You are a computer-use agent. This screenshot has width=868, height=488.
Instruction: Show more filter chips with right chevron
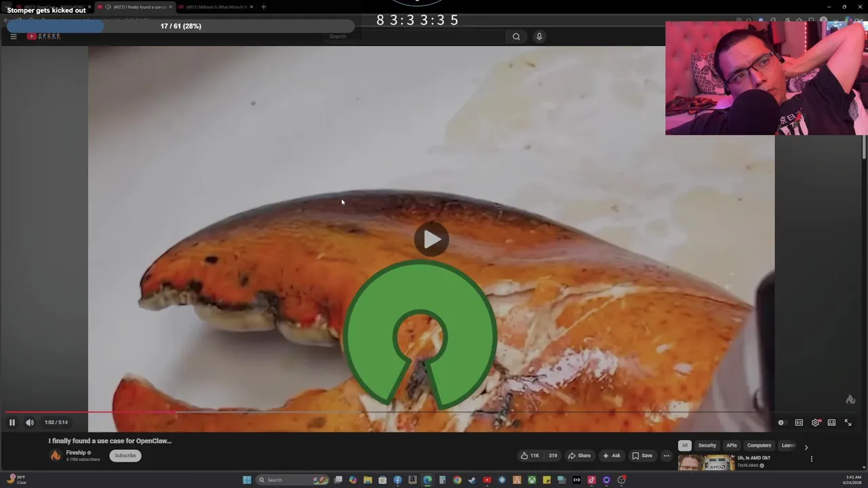[x=806, y=447]
